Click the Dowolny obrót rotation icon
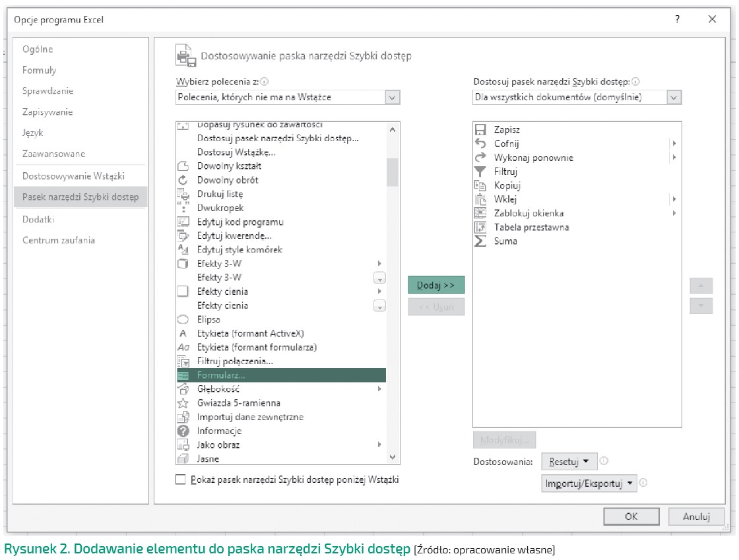 pyautogui.click(x=183, y=180)
